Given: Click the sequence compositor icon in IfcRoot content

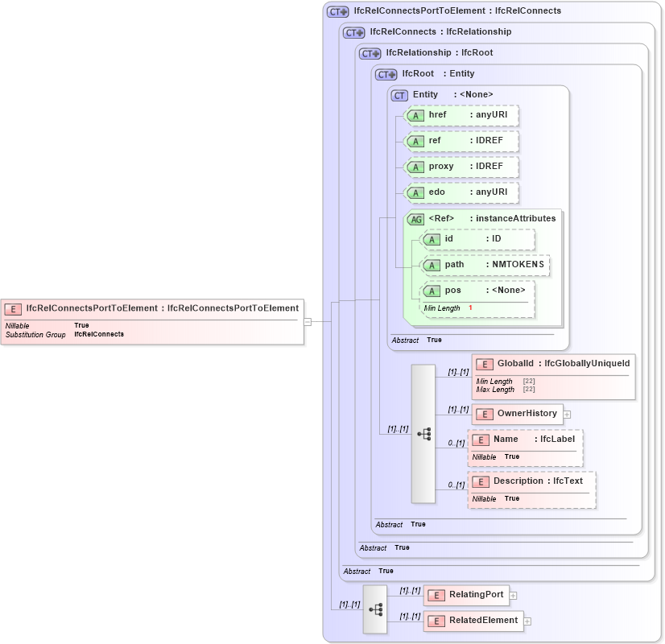Looking at the screenshot, I should point(424,432).
